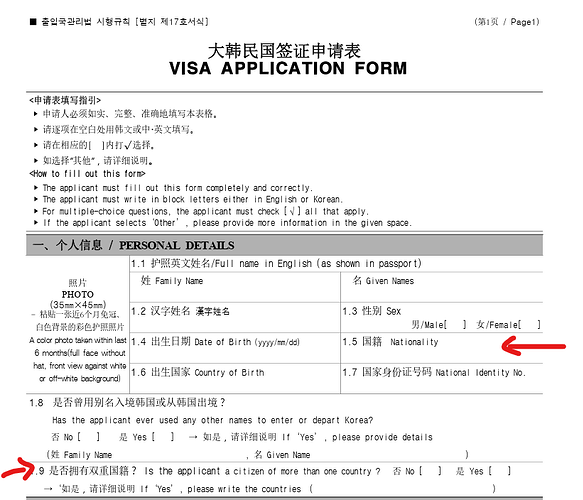This screenshot has width=583, height=500.
Task: Click the red arrow pointing at Nationality
Action: 533,346
